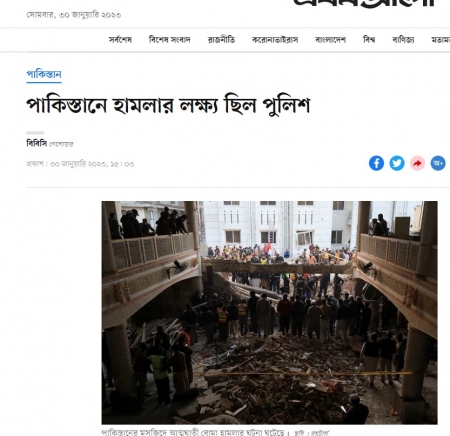Open the Prothom Alo logo homepage
The image size is (450, 436).
coord(364,3)
